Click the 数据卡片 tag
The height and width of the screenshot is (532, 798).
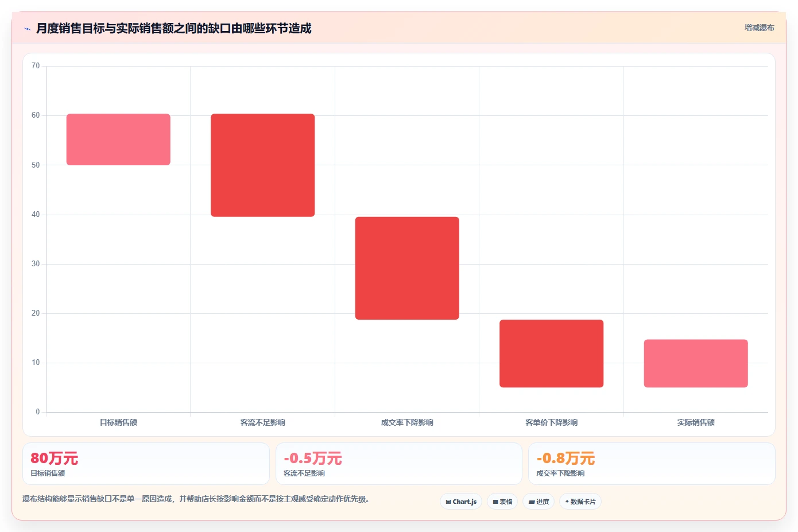tap(580, 502)
